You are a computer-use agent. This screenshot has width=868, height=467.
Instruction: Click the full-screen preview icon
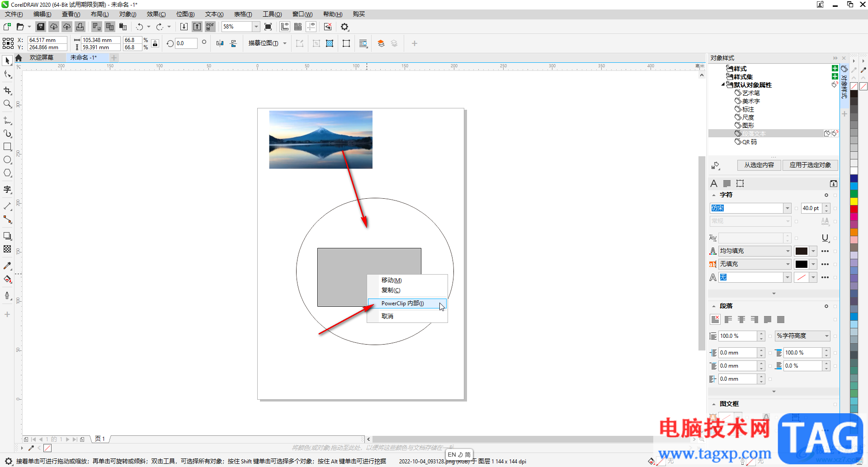[x=268, y=27]
